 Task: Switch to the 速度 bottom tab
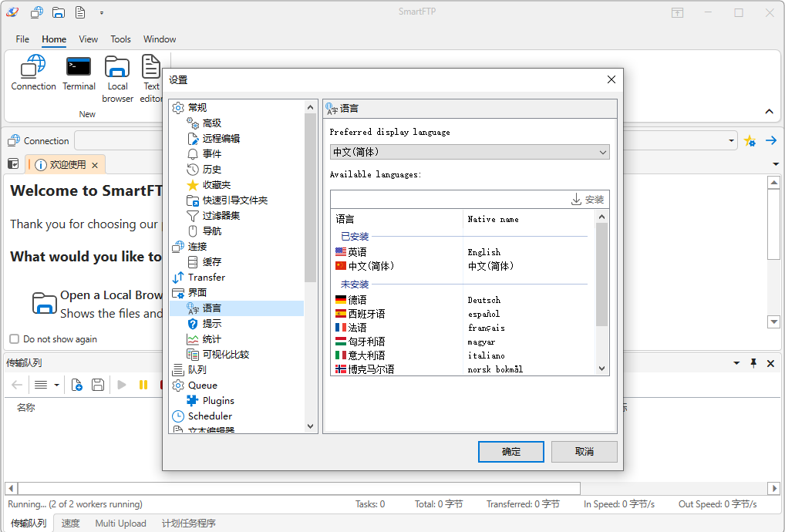pyautogui.click(x=71, y=523)
